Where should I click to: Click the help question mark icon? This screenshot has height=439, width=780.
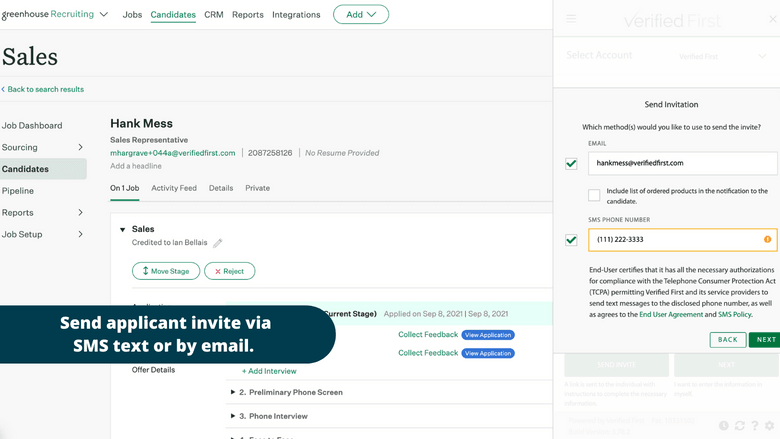point(755,426)
